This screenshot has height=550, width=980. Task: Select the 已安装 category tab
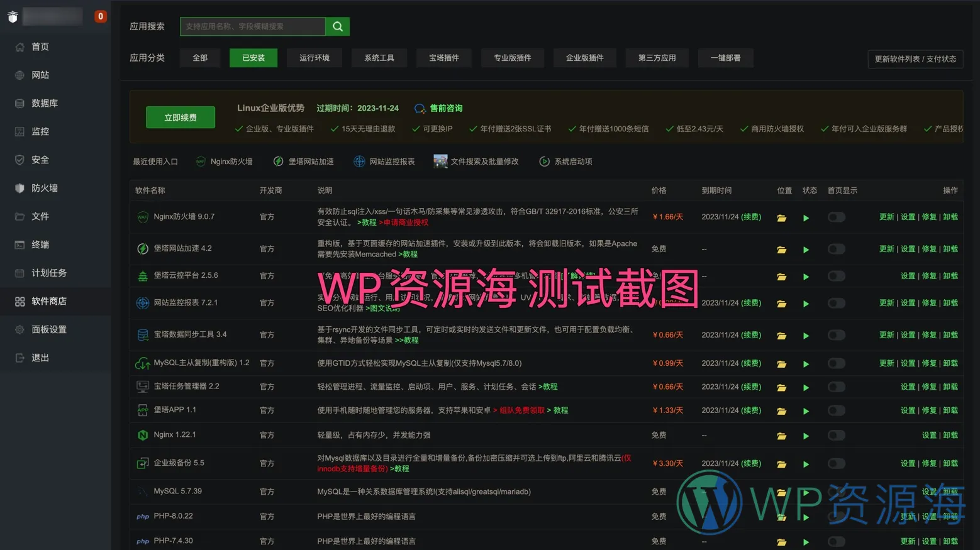[x=253, y=58]
